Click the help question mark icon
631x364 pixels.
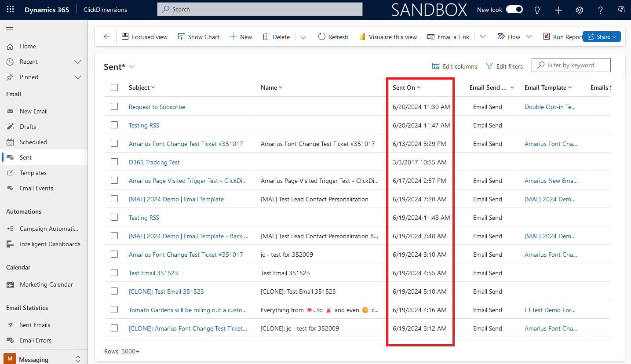coord(601,10)
